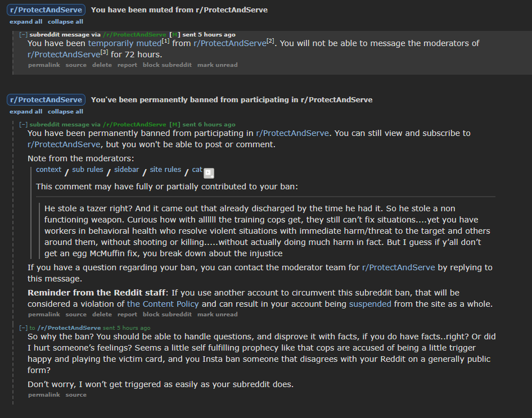
Task: Open the "sub rules" link
Action: 87,169
